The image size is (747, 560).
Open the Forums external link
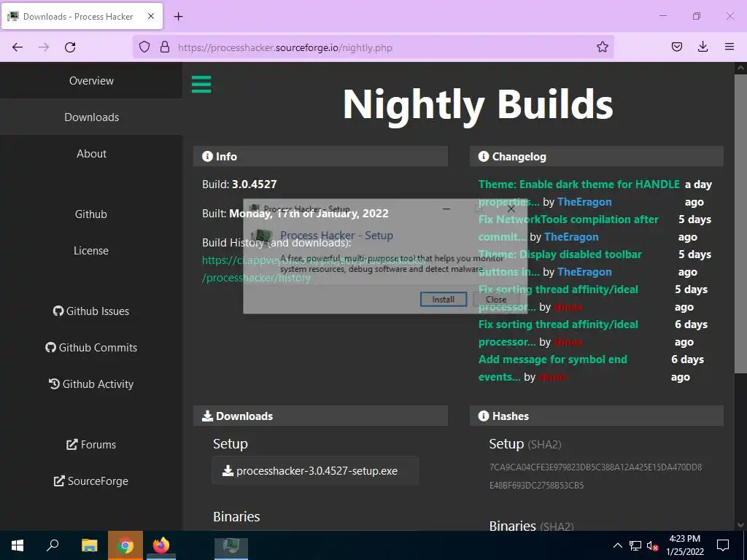click(91, 444)
